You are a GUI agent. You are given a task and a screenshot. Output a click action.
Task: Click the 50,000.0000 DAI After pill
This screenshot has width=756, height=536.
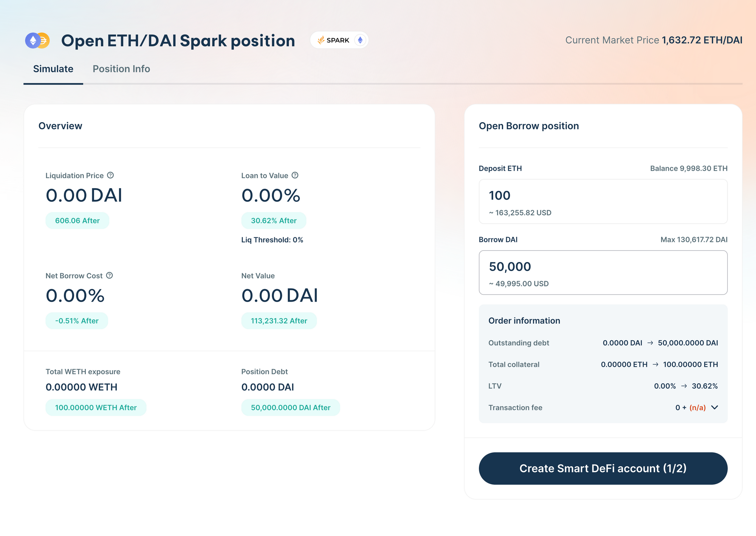(x=291, y=408)
